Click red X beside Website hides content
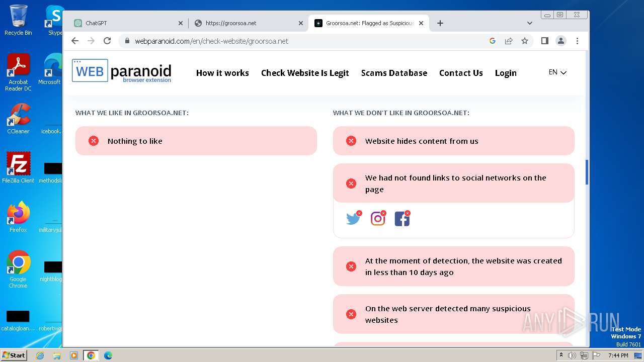Screen dimensions: 644x362 [x=351, y=141]
